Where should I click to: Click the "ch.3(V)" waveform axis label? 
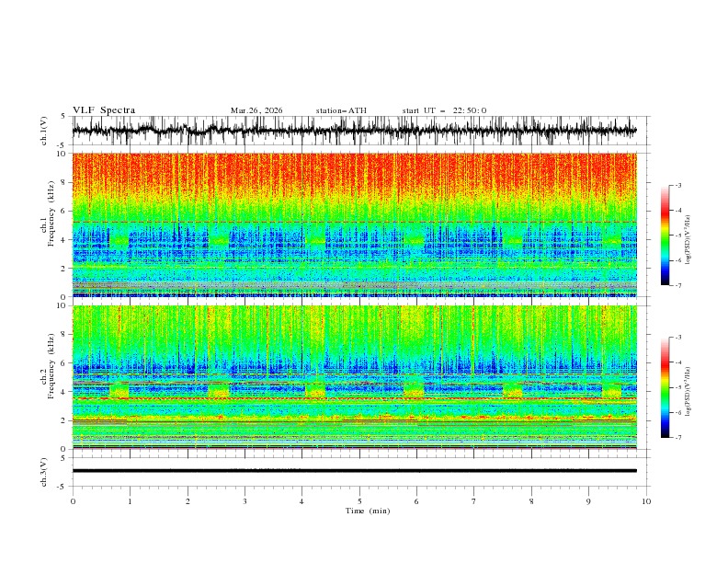[x=44, y=472]
